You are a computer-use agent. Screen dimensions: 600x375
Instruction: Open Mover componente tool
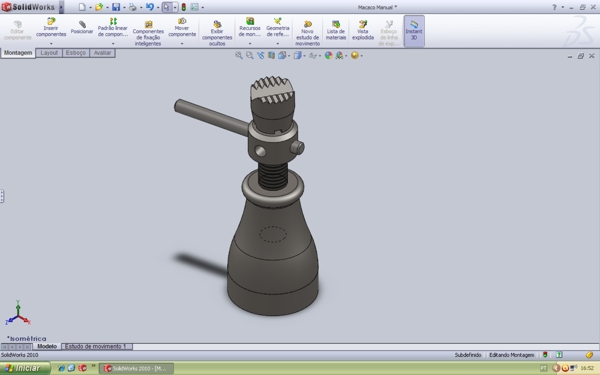[x=182, y=27]
